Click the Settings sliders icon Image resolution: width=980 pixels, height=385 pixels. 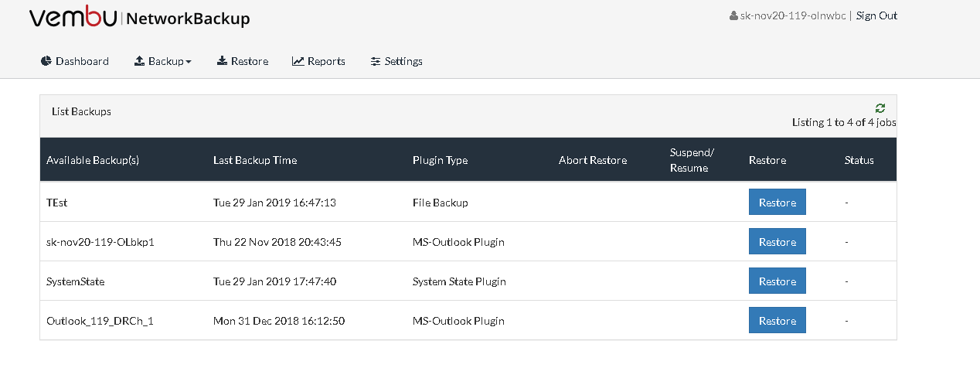376,61
